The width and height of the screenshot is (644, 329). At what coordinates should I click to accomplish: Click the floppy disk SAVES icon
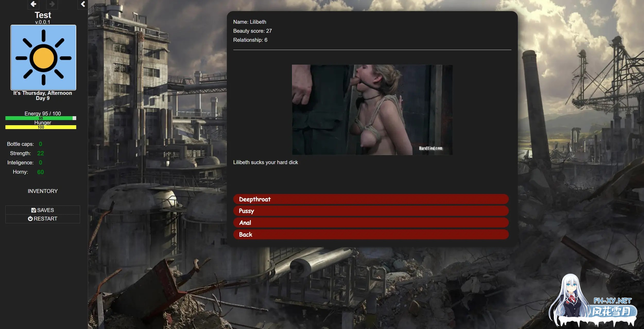click(x=33, y=210)
